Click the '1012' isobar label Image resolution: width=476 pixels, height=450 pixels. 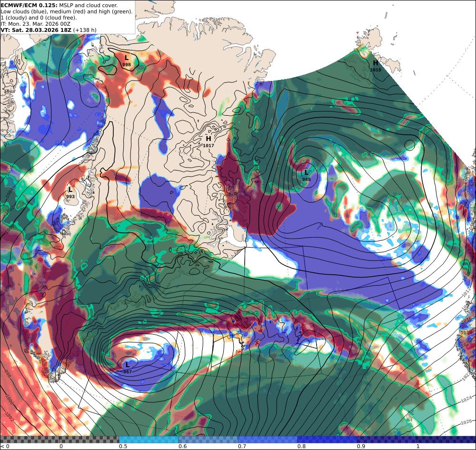coord(467,291)
